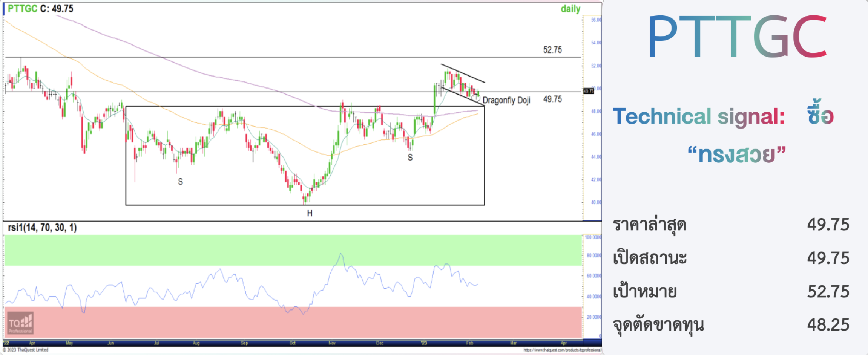Click the Aug marker on the time axis
The width and height of the screenshot is (868, 355).
click(x=196, y=343)
